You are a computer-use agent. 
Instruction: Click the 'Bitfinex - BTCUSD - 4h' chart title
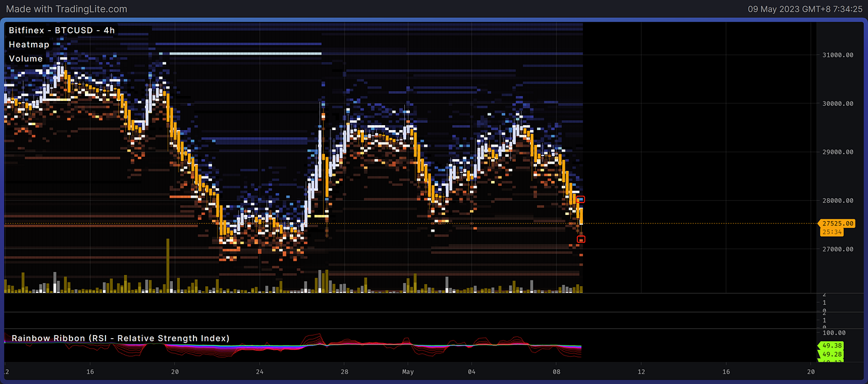(x=61, y=30)
